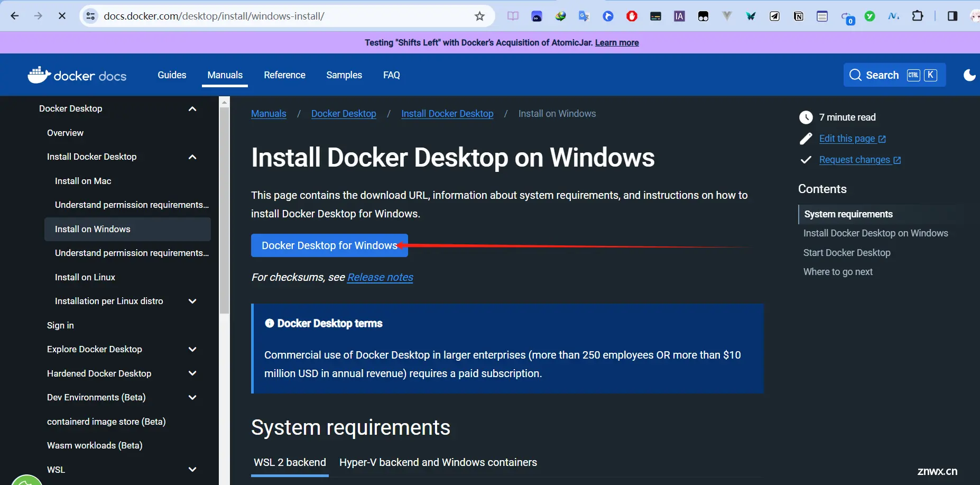This screenshot has height=485, width=980.
Task: Open Tampermonkey extension icon
Action: pyautogui.click(x=703, y=16)
